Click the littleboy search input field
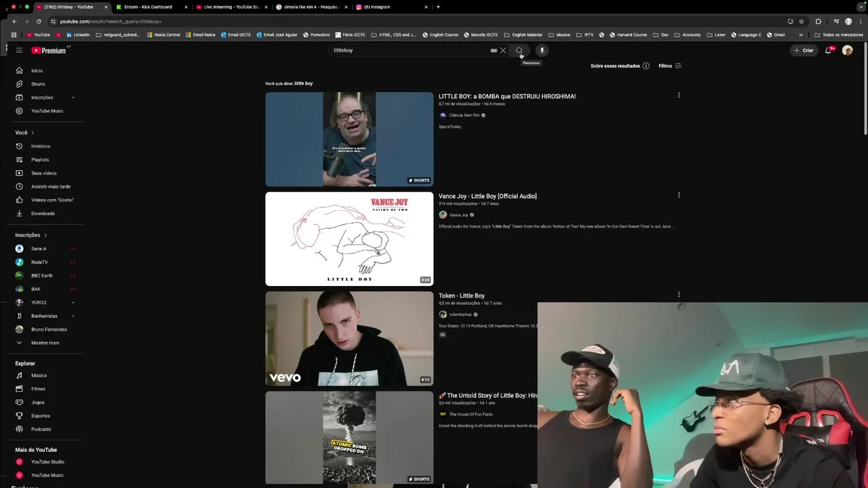This screenshot has width=868, height=488. [410, 50]
